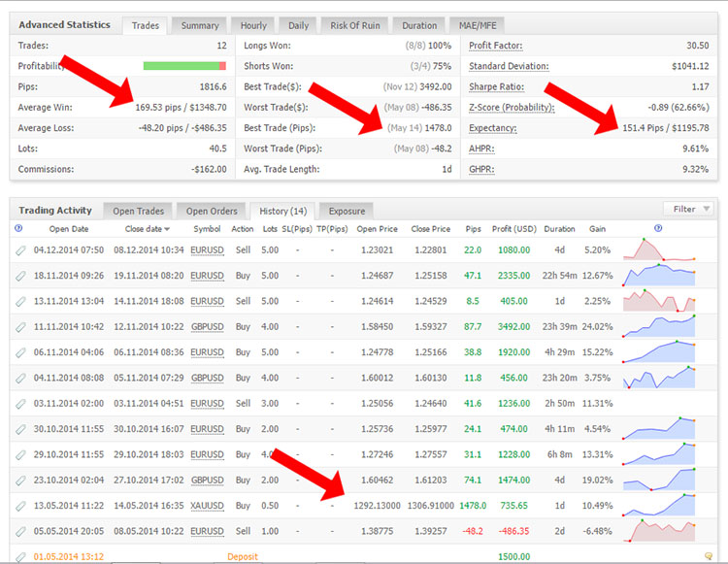Viewport: 728px width, 564px height.
Task: Click EURUSD symbol link in 04.12.2014 row
Action: coord(207,250)
